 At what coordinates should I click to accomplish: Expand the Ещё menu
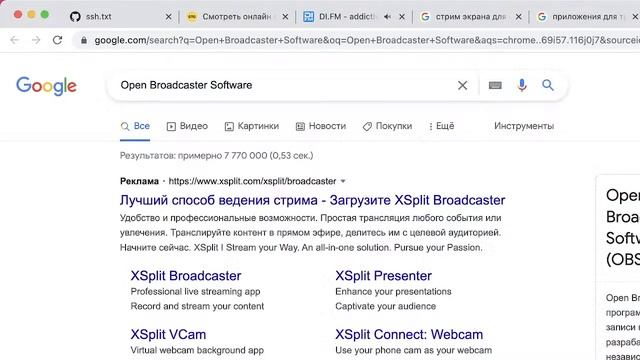click(x=442, y=126)
